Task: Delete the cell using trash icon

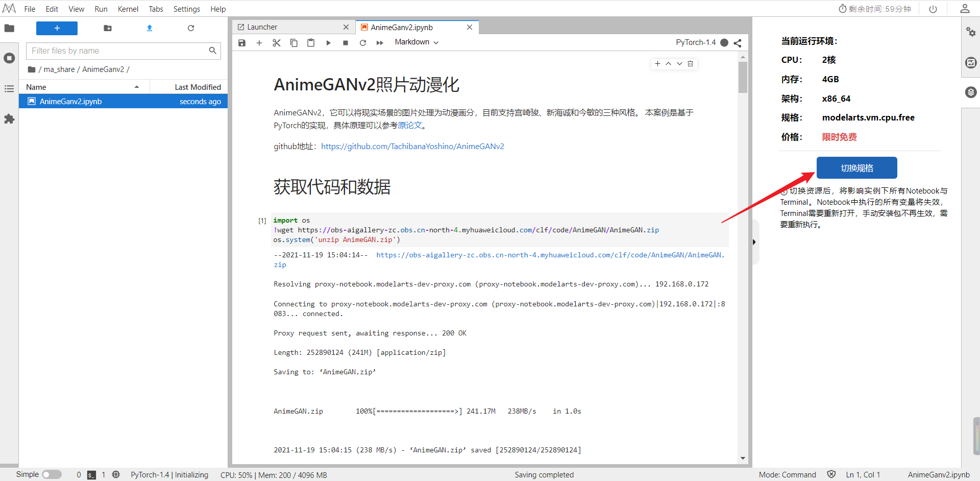Action: (x=690, y=64)
